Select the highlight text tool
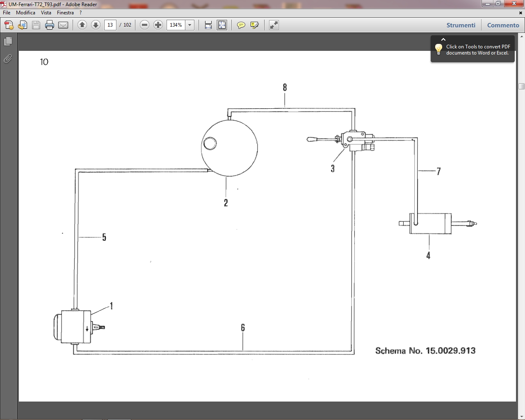The image size is (525, 420). pyautogui.click(x=254, y=25)
